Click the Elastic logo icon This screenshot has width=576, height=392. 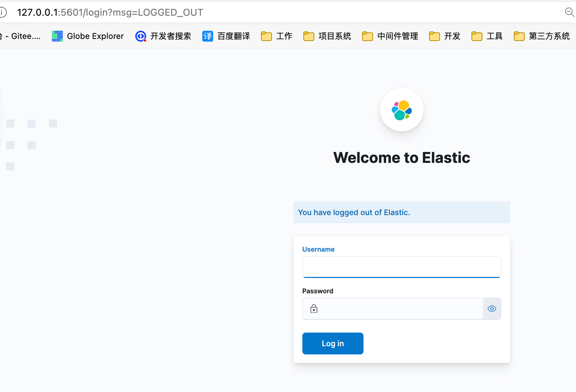click(402, 110)
